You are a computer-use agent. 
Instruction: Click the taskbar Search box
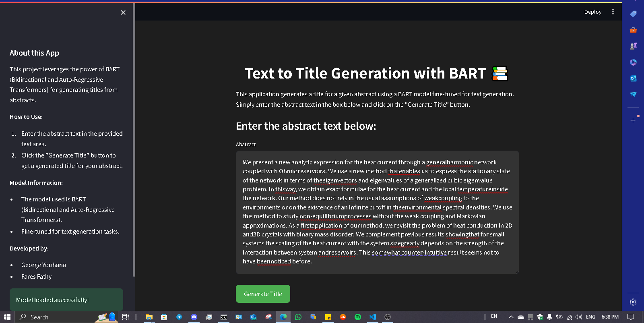pyautogui.click(x=66, y=317)
